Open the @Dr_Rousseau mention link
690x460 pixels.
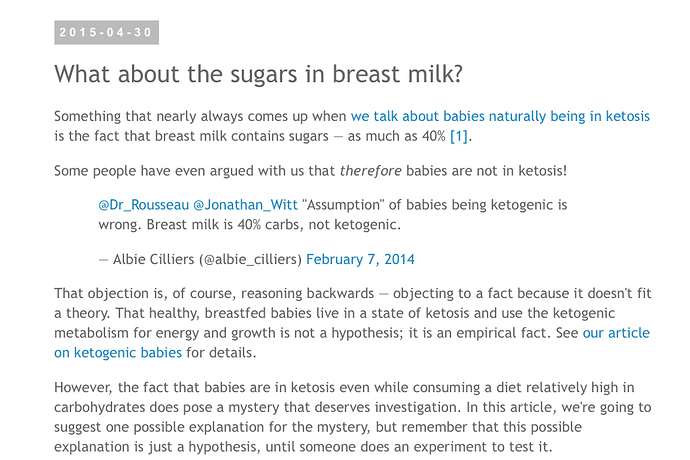pyautogui.click(x=142, y=205)
